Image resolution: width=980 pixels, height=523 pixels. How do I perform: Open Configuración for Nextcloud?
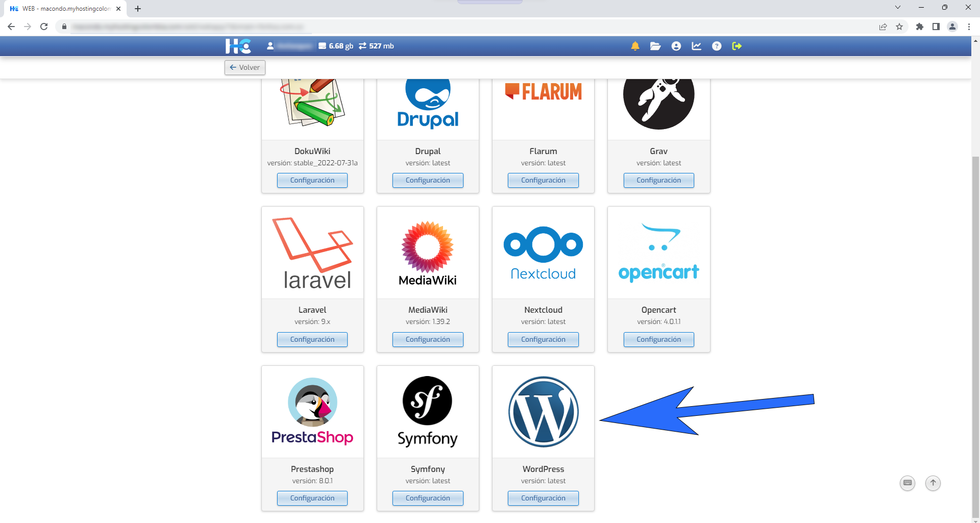point(543,339)
